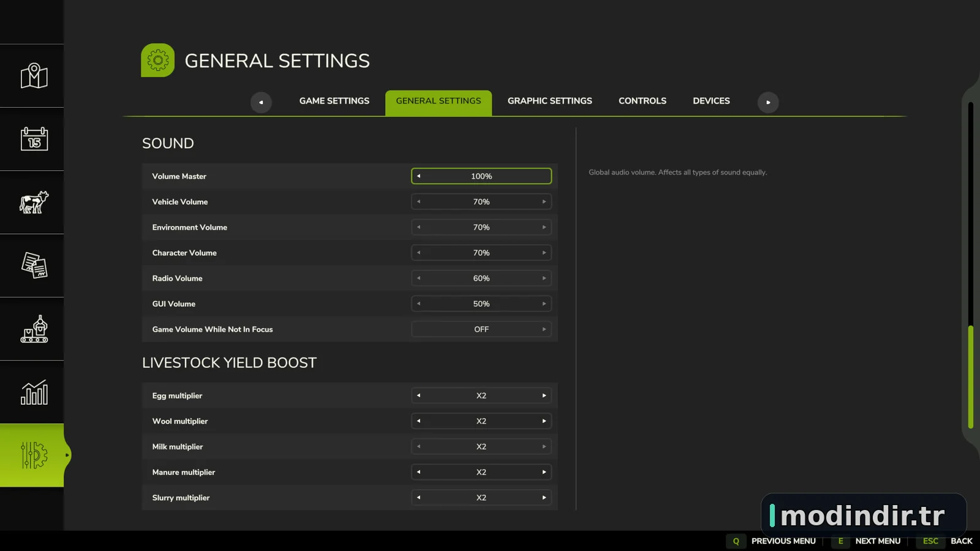Viewport: 980px width, 551px height.
Task: Click the green vertical scrollbar thumb
Action: [970, 377]
